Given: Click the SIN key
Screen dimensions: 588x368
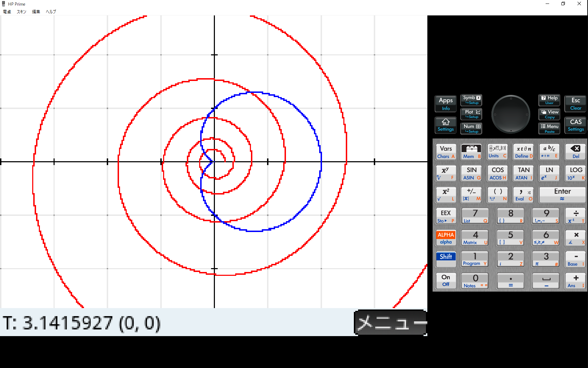Looking at the screenshot, I should [x=471, y=173].
